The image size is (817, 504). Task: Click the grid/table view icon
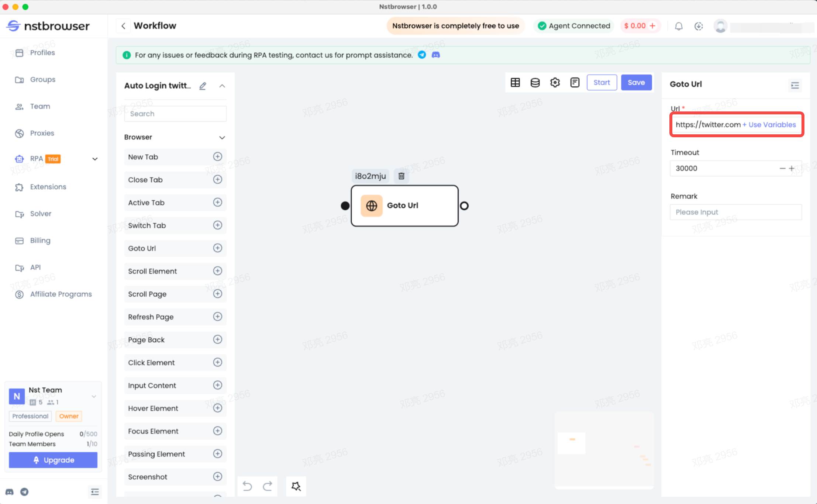pyautogui.click(x=515, y=82)
